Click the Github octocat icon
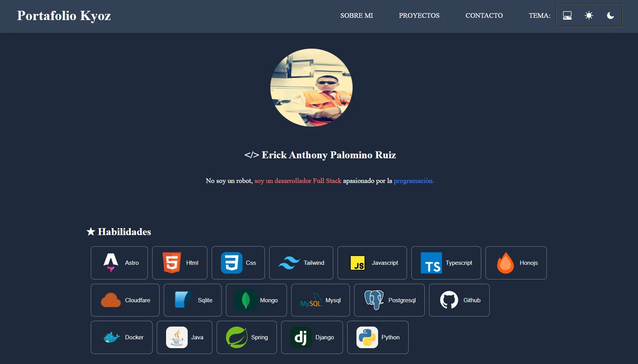The image size is (638, 364). 449,300
